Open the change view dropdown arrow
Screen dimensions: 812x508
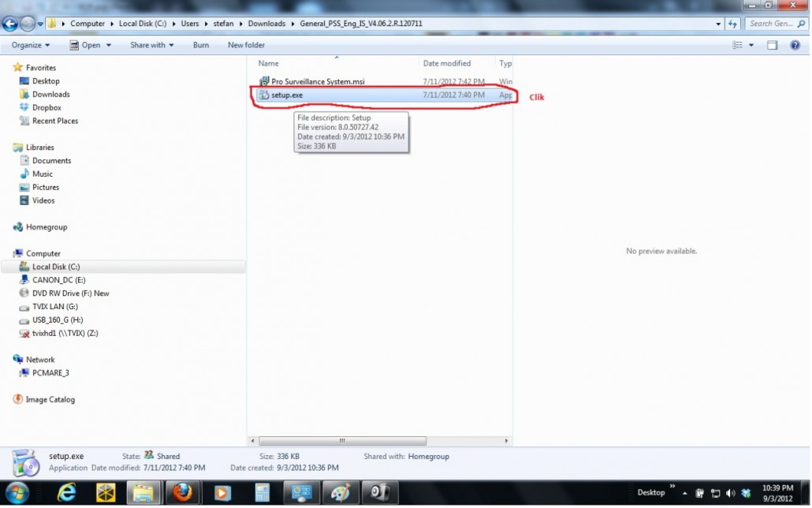click(751, 45)
